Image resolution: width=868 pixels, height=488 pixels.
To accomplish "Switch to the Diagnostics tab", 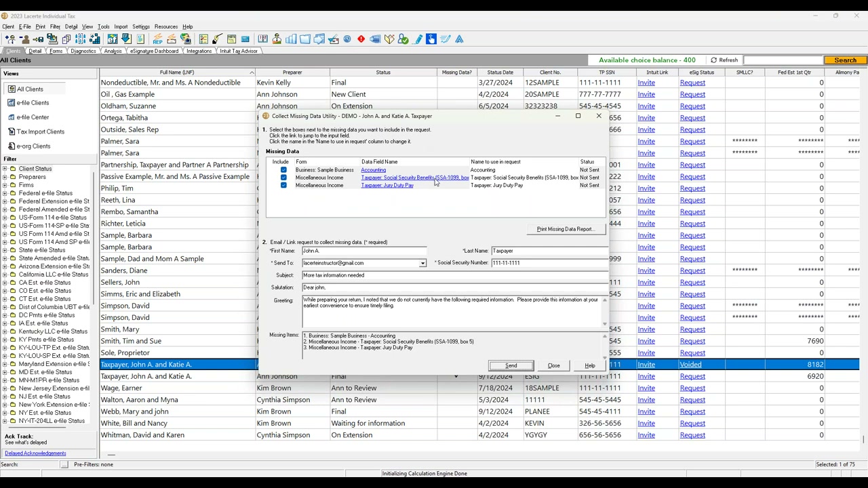I will [83, 51].
